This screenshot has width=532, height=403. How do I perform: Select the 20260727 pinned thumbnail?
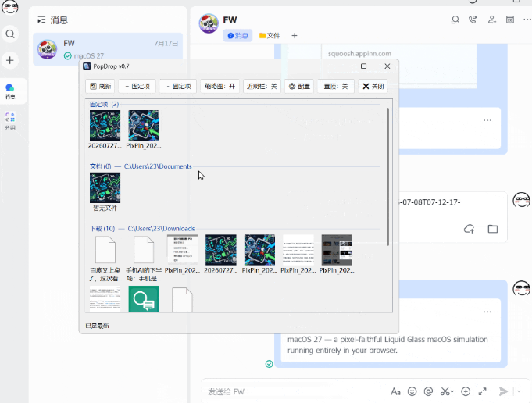tap(105, 130)
